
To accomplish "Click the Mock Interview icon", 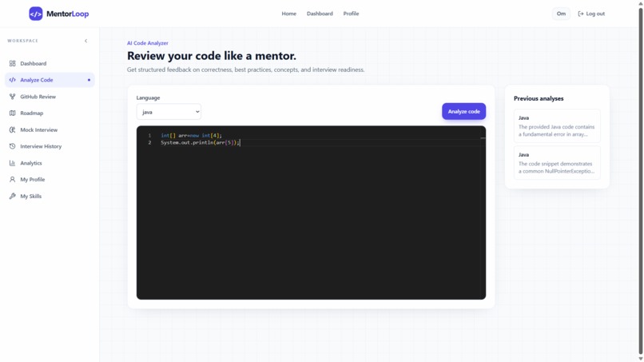I will click(12, 129).
